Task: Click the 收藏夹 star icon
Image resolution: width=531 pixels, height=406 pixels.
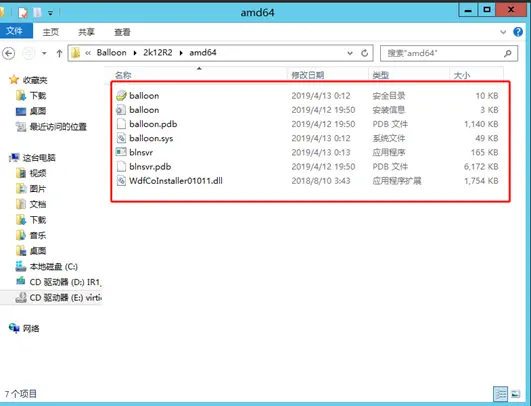Action: (x=14, y=80)
